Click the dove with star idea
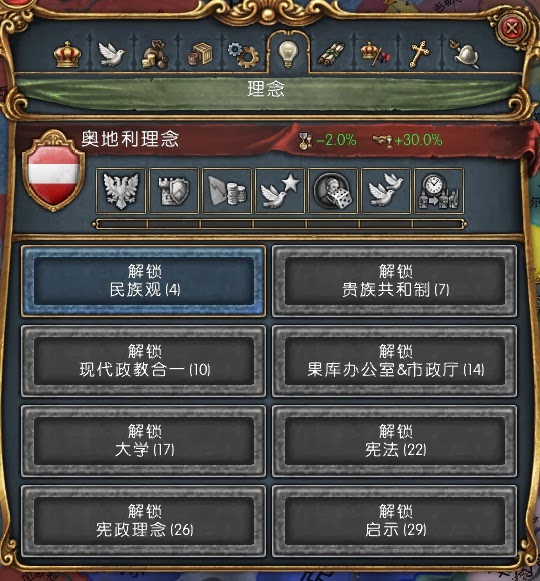This screenshot has height=581, width=540. tap(280, 191)
